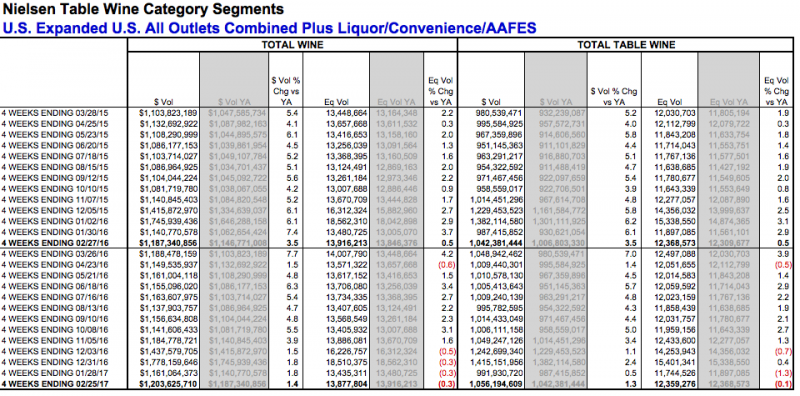Image resolution: width=800 pixels, height=396 pixels.
Task: Click Total Wine $ Vol cell '$1,156,634,808'
Action: [169, 319]
